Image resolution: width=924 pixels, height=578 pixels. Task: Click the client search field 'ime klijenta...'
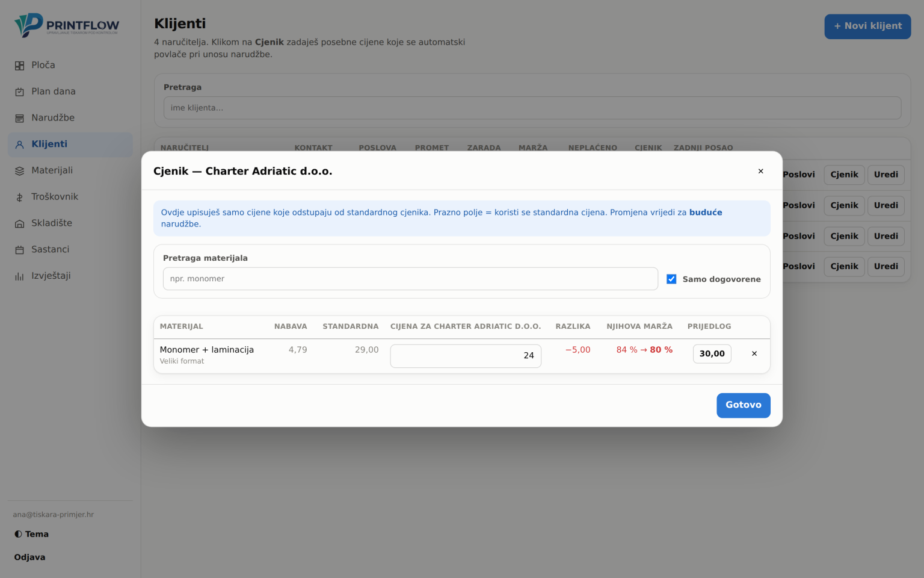(x=532, y=108)
